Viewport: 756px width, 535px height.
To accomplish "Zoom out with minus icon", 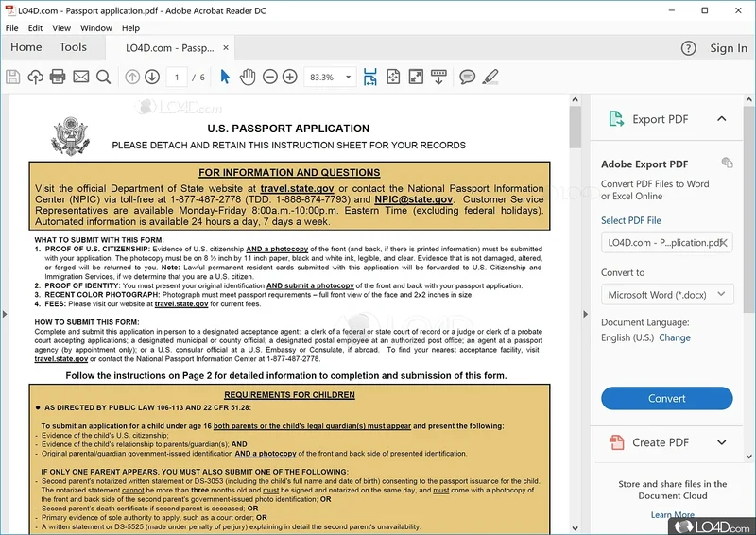I will point(269,77).
